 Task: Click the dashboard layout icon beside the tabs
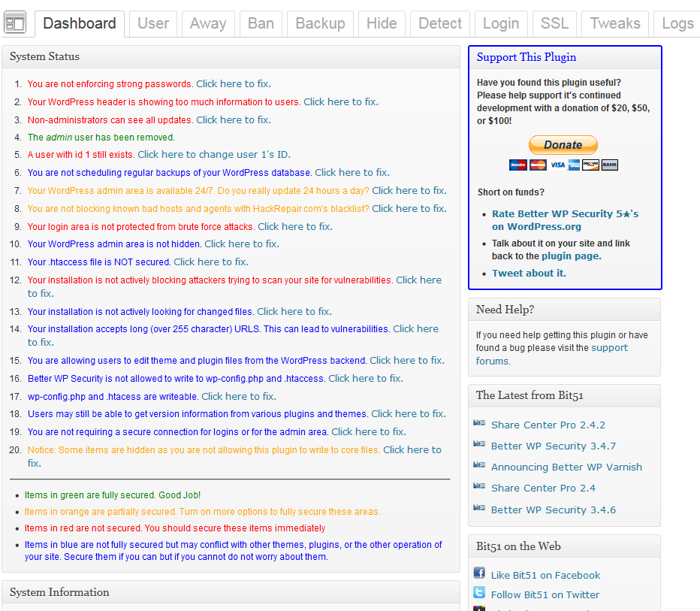pyautogui.click(x=15, y=23)
